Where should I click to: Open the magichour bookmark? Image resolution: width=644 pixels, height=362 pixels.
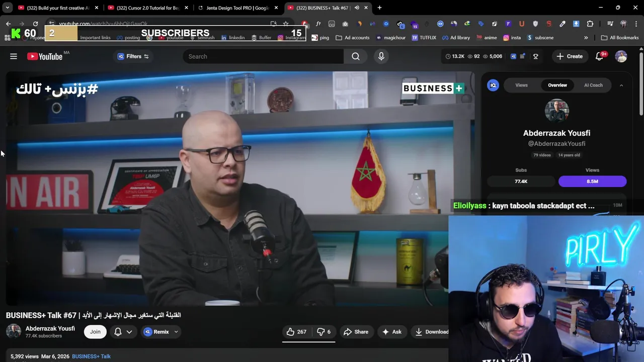(391, 38)
